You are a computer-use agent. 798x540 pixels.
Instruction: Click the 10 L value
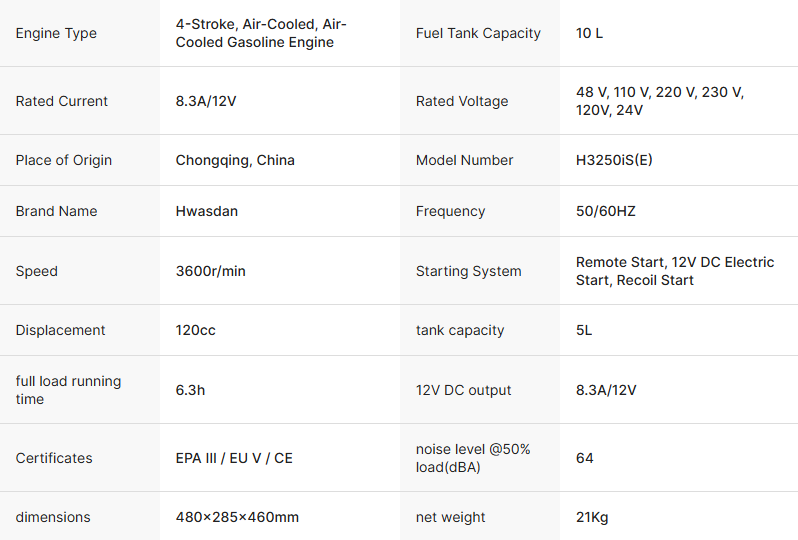point(589,33)
